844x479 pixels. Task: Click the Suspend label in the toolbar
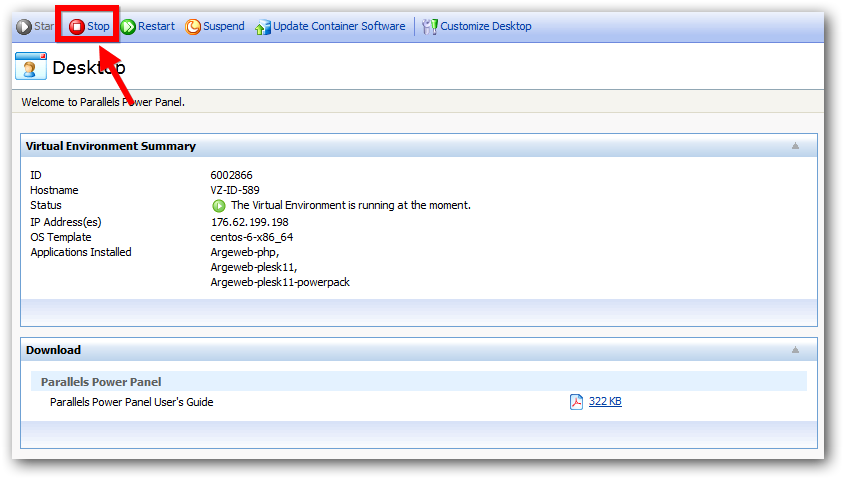coord(224,26)
